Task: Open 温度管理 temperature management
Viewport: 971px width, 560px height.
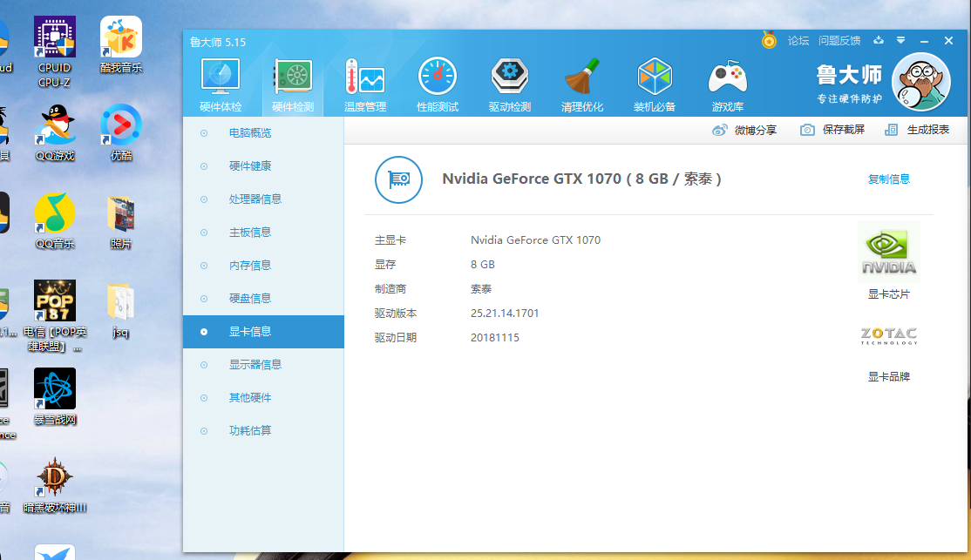Action: tap(364, 85)
